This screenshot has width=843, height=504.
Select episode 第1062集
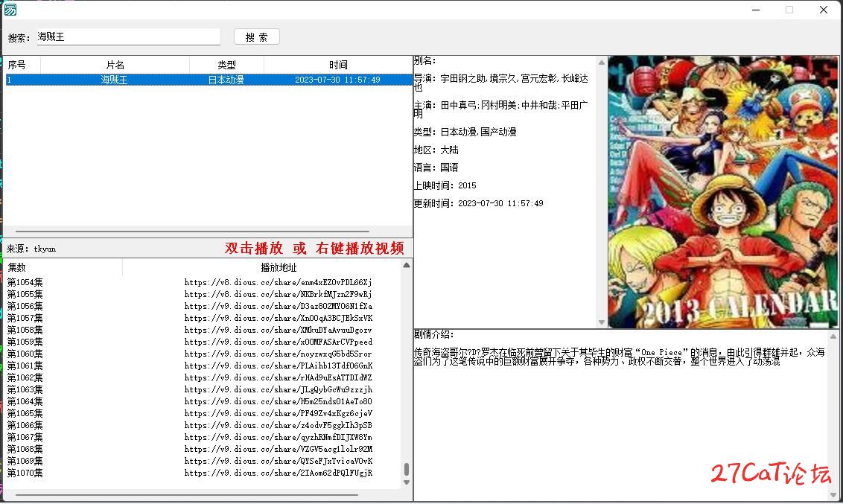[x=25, y=377]
